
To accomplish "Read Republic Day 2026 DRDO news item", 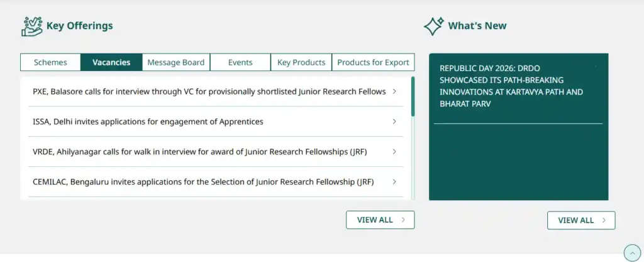I will [511, 86].
